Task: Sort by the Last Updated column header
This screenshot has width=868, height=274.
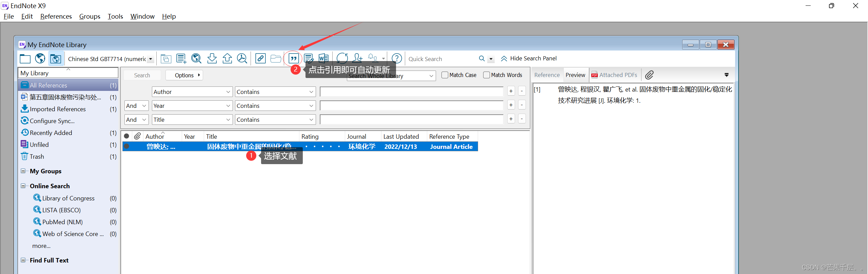Action: tap(403, 136)
